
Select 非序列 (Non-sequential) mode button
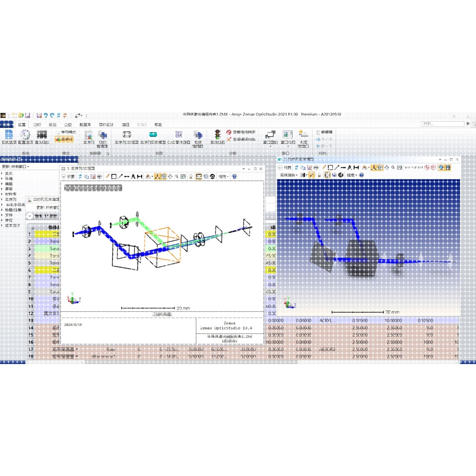click(x=64, y=139)
